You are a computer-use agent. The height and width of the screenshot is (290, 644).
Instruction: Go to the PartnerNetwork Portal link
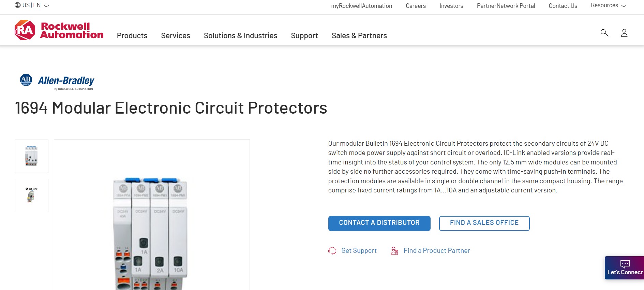(x=506, y=6)
